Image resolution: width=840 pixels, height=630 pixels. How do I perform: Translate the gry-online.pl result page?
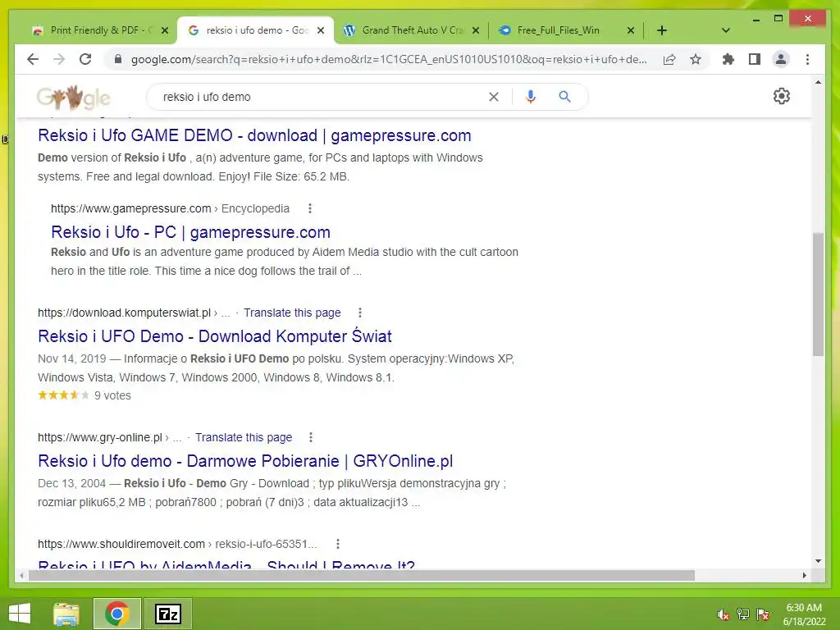tap(244, 437)
